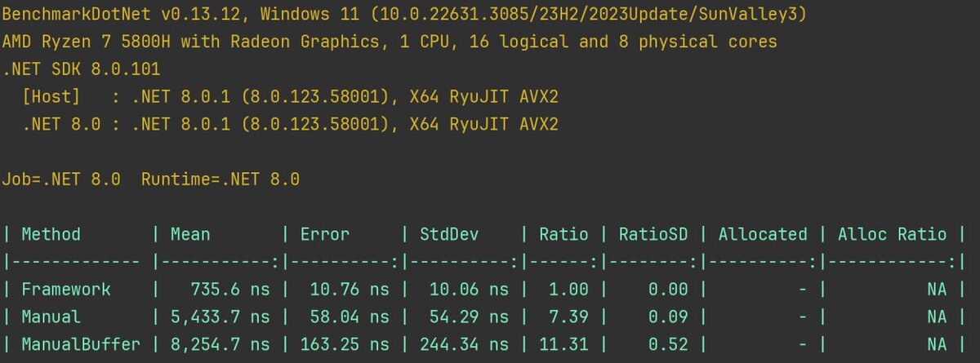Viewport: 980px width, 363px height.
Task: Click the ratio value '11.31'
Action: (563, 344)
